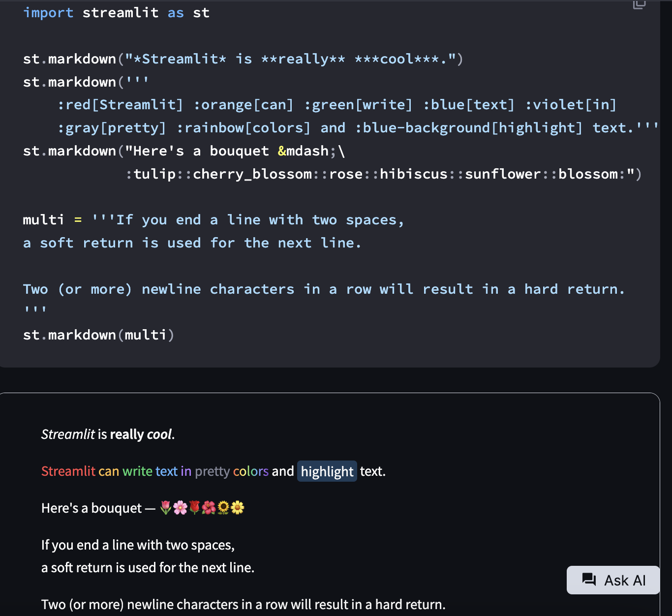672x616 pixels.
Task: Click rendered line 'a soft return is used for the next line.'
Action: coord(148,568)
